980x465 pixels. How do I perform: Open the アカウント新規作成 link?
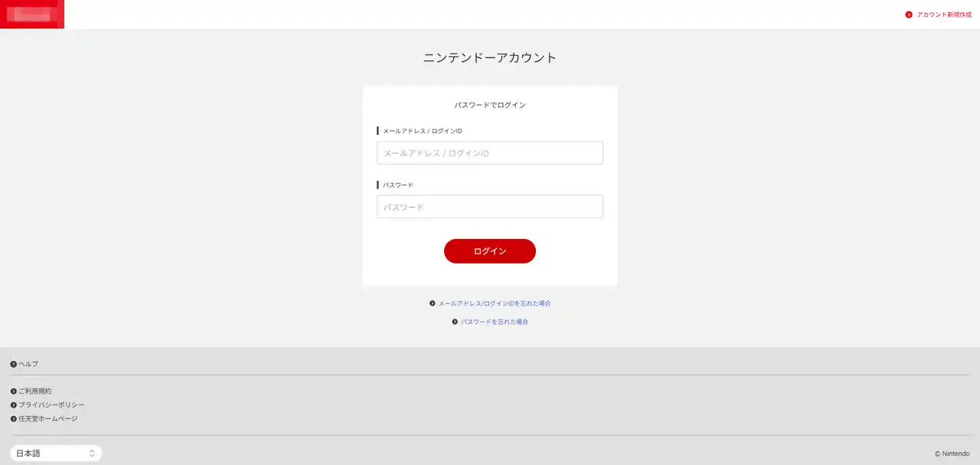coord(943,15)
